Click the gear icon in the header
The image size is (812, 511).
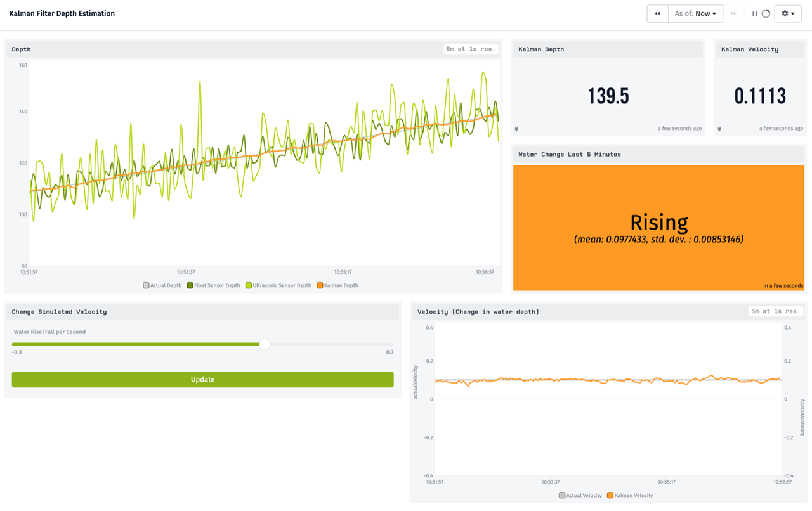(x=785, y=14)
